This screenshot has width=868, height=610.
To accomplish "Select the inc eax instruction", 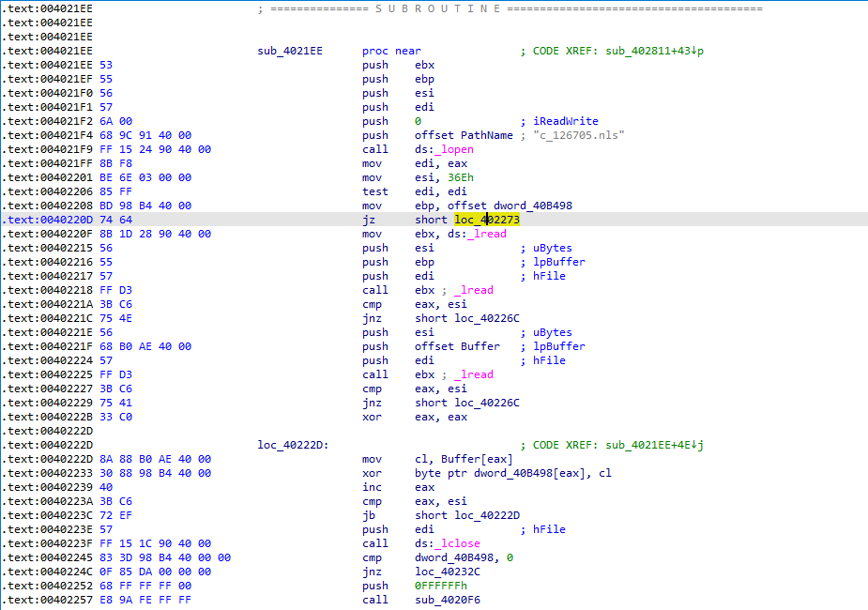I will (398, 487).
